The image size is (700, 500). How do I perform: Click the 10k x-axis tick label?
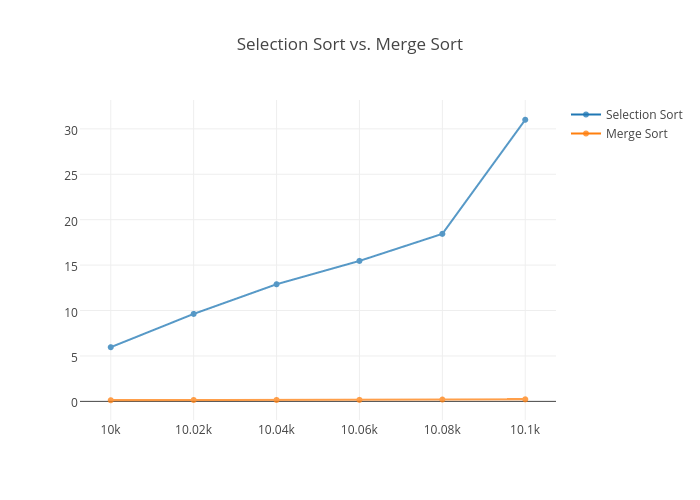[x=111, y=430]
